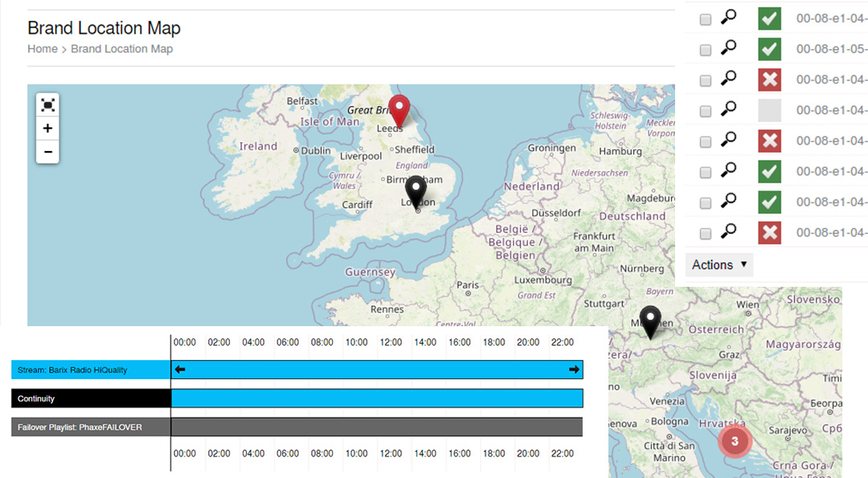Image resolution: width=868 pixels, height=478 pixels.
Task: Tick the checkbox in the first device row
Action: [706, 19]
